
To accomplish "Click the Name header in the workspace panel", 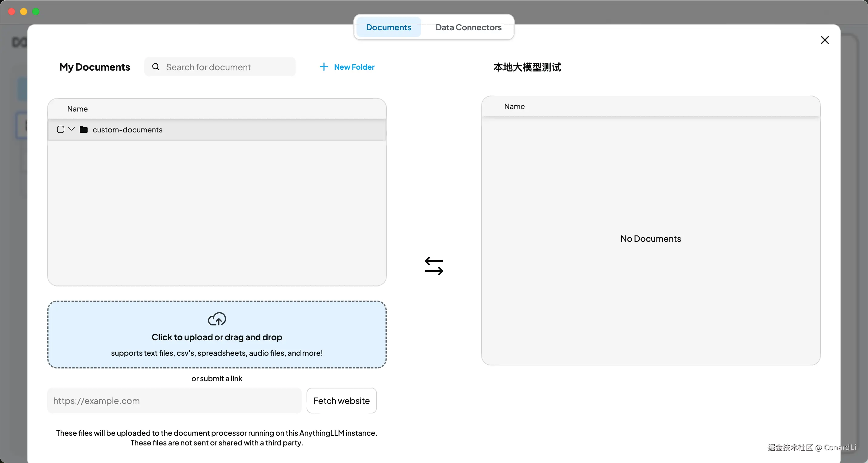I will point(514,106).
